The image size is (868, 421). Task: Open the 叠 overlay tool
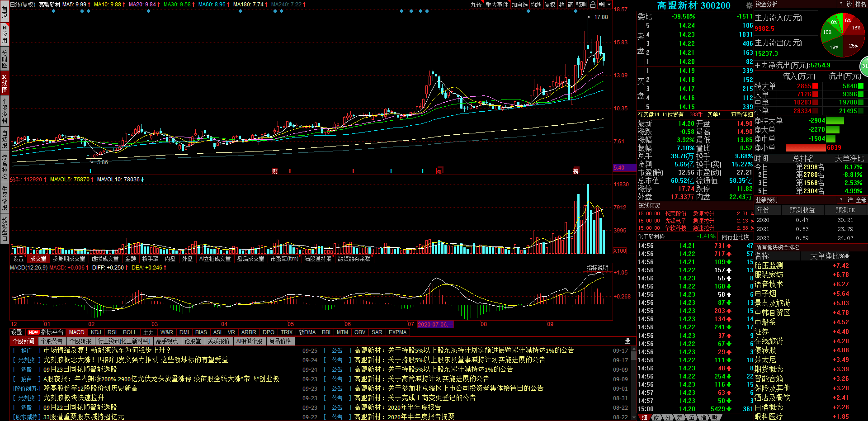point(562,5)
